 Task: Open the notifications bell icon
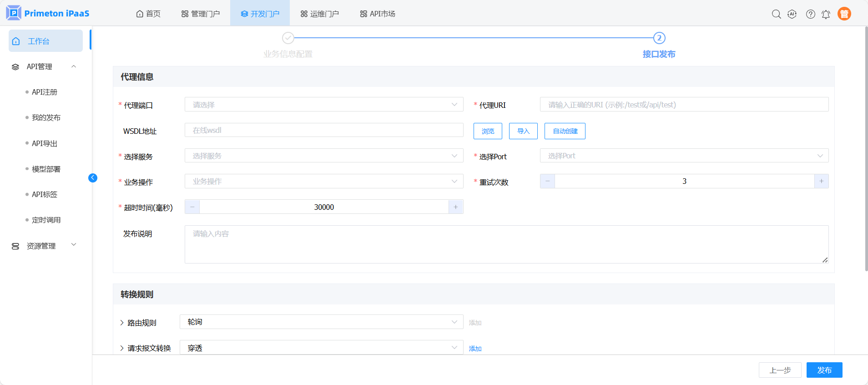point(826,15)
